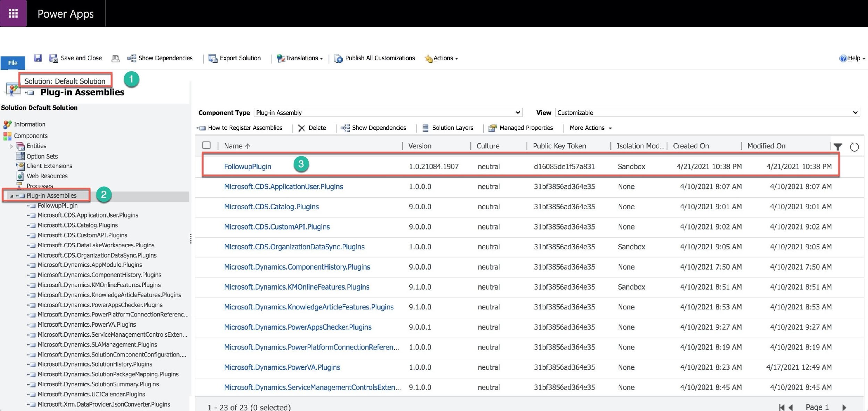Click Save and Close

coord(76,58)
